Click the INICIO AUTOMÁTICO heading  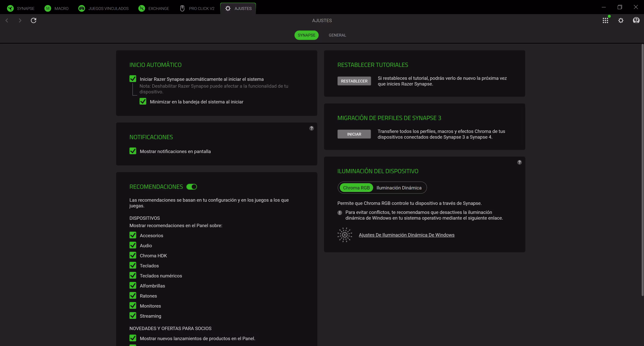click(155, 65)
